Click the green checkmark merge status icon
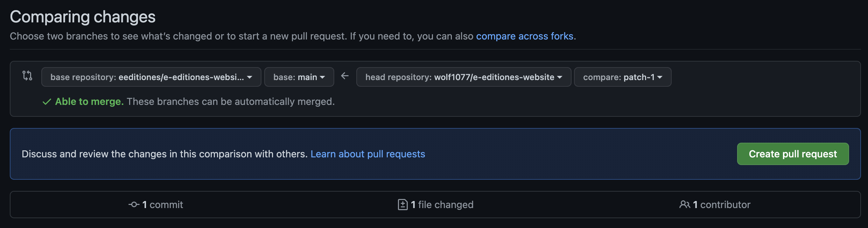868x228 pixels. [47, 102]
